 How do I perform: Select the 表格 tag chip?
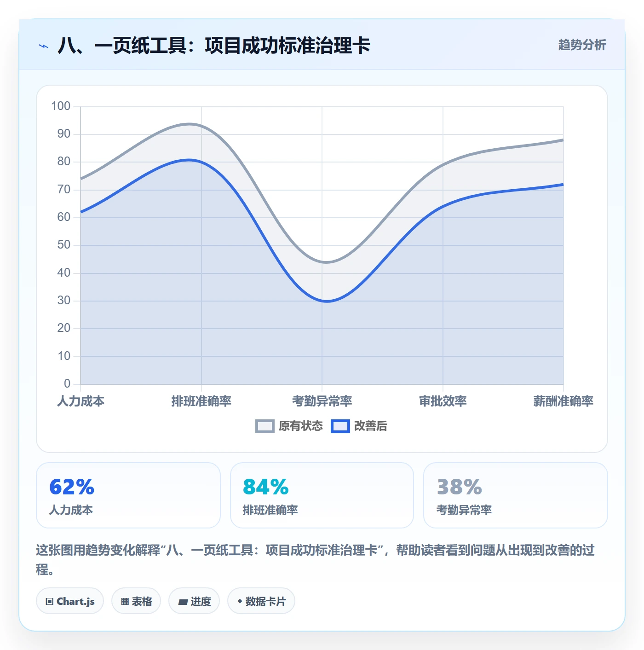coord(136,601)
